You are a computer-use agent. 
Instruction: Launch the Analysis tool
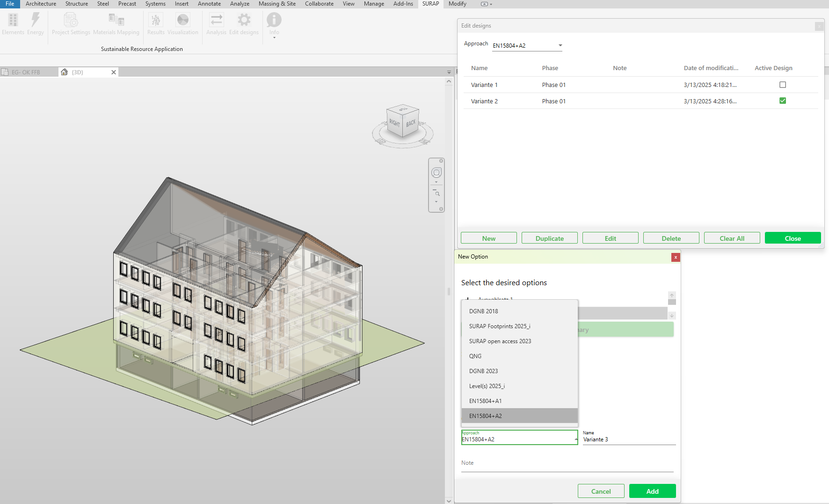click(216, 23)
